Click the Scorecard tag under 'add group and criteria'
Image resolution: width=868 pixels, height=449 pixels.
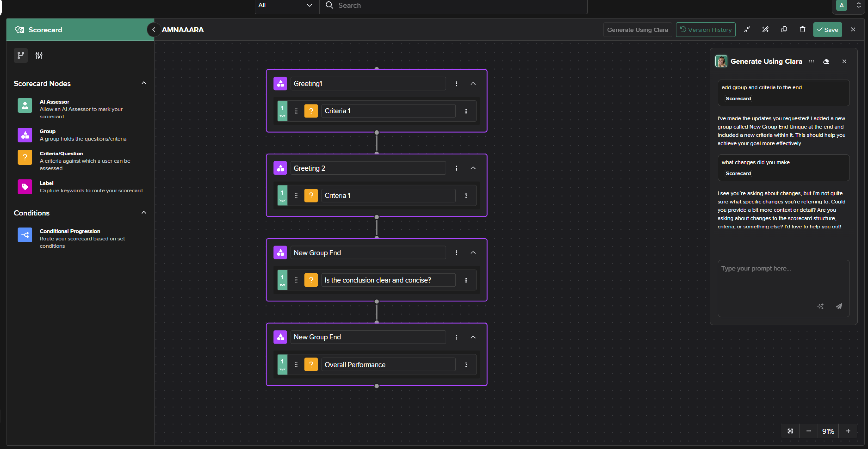(x=738, y=99)
